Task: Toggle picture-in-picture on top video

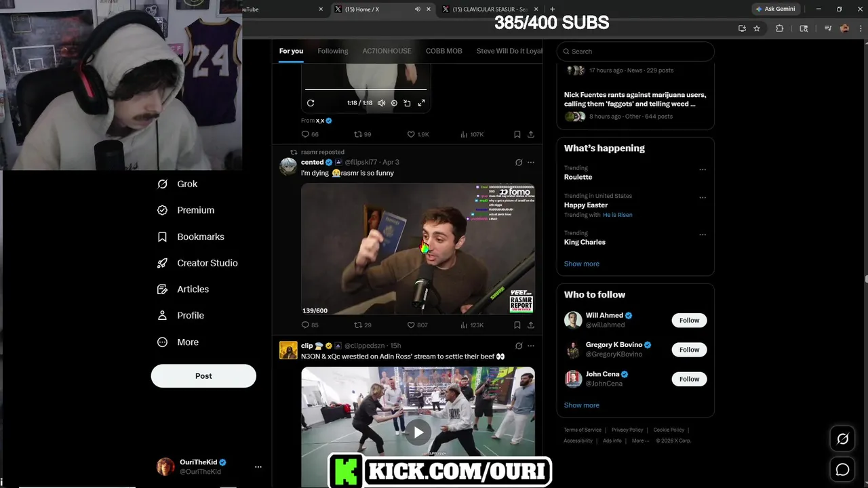Action: (x=407, y=103)
